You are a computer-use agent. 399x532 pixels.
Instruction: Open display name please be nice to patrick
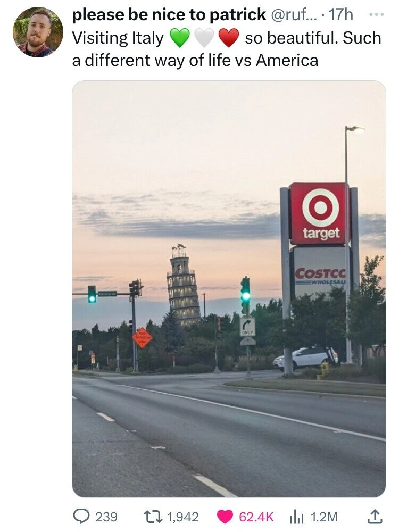tap(169, 15)
